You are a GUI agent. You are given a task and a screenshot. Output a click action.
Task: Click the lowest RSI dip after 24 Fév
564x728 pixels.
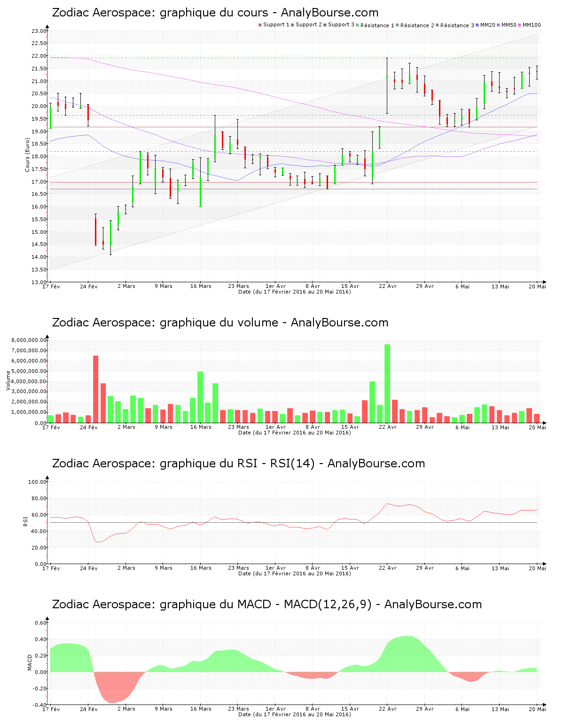tap(99, 542)
